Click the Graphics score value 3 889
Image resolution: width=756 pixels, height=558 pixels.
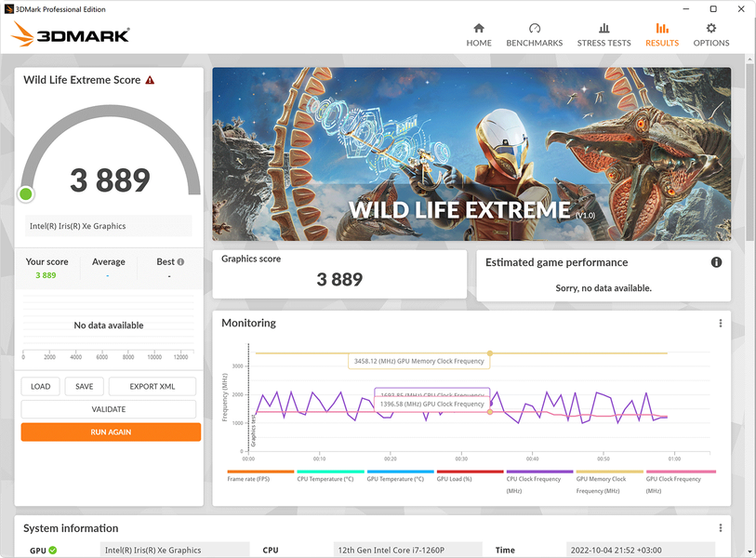pos(339,279)
